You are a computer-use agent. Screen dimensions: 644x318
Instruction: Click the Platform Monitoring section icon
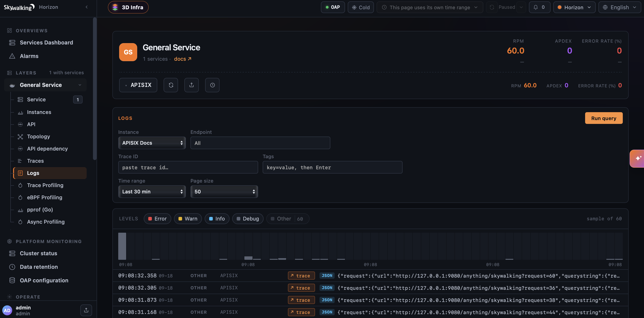pos(9,241)
